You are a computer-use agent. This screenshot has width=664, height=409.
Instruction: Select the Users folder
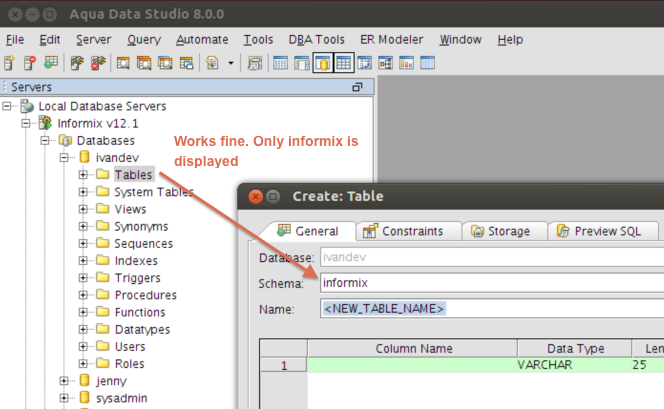(x=130, y=346)
